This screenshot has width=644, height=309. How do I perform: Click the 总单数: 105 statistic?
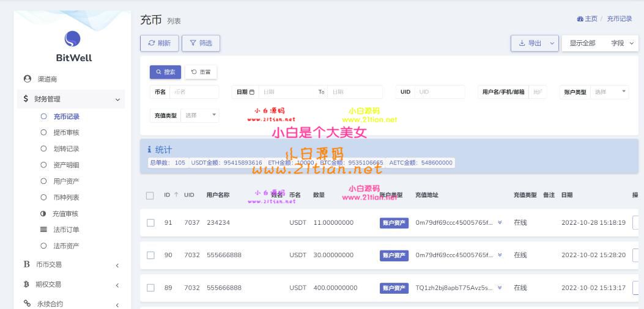168,162
